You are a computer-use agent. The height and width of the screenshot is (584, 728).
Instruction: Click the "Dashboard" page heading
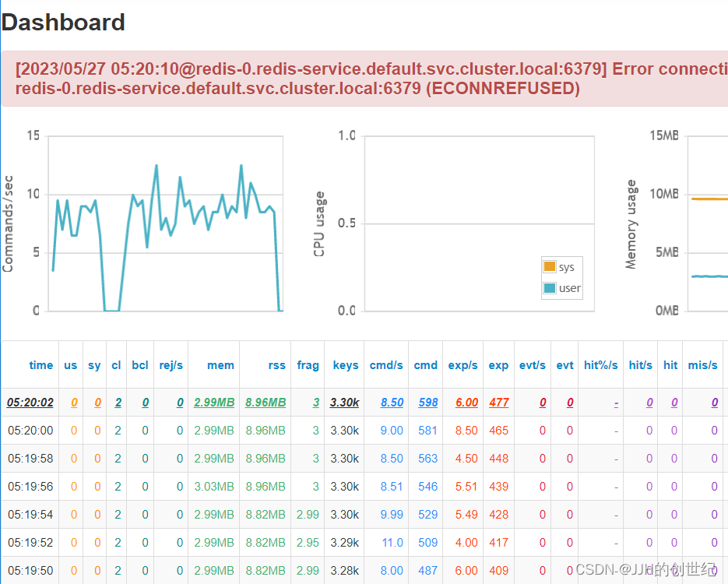coord(63,23)
